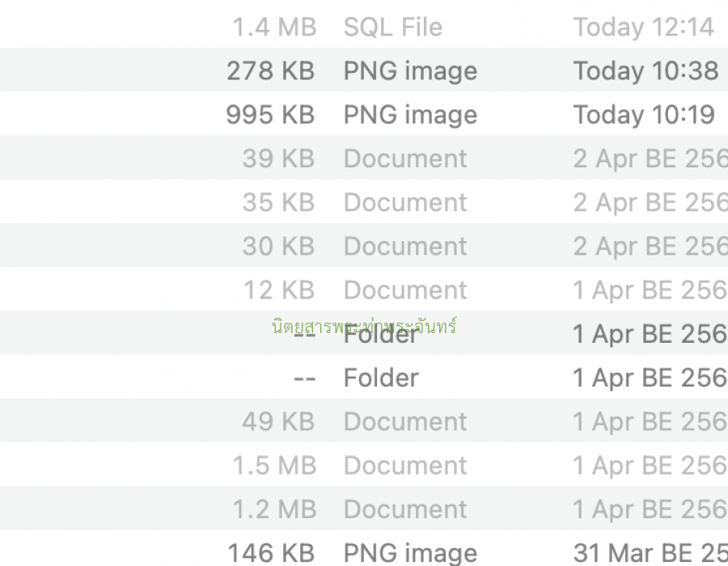Click the green Thai text label

click(364, 326)
